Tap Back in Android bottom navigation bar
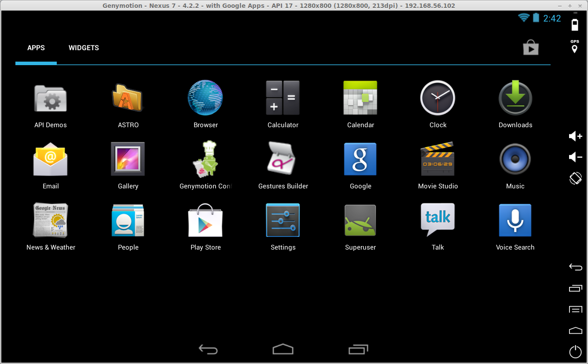The height and width of the screenshot is (364, 588). click(x=208, y=349)
